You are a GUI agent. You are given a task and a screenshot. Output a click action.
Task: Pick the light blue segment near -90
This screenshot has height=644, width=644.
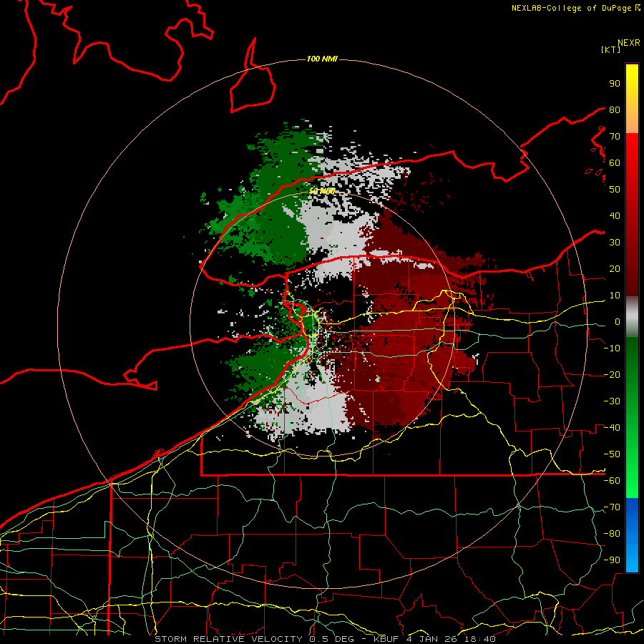[x=632, y=559]
